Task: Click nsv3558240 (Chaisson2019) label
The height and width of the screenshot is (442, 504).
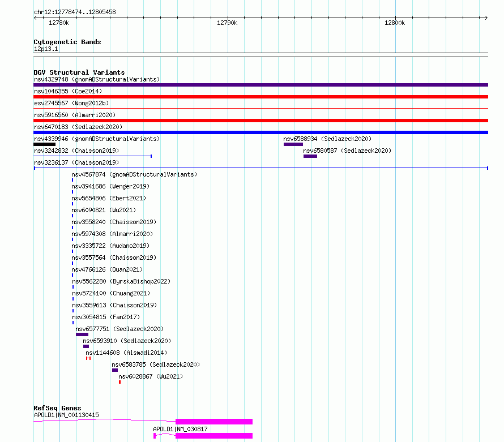Action: (114, 222)
